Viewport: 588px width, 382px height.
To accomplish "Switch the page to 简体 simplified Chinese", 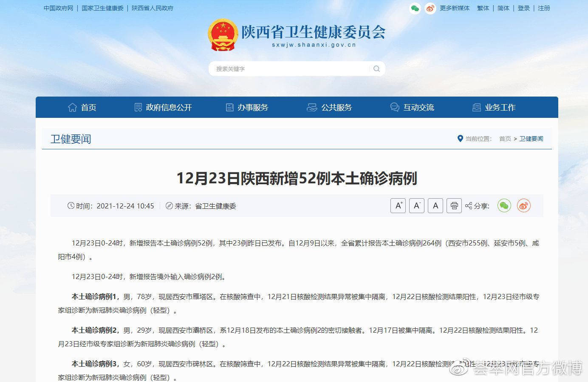I will click(503, 8).
